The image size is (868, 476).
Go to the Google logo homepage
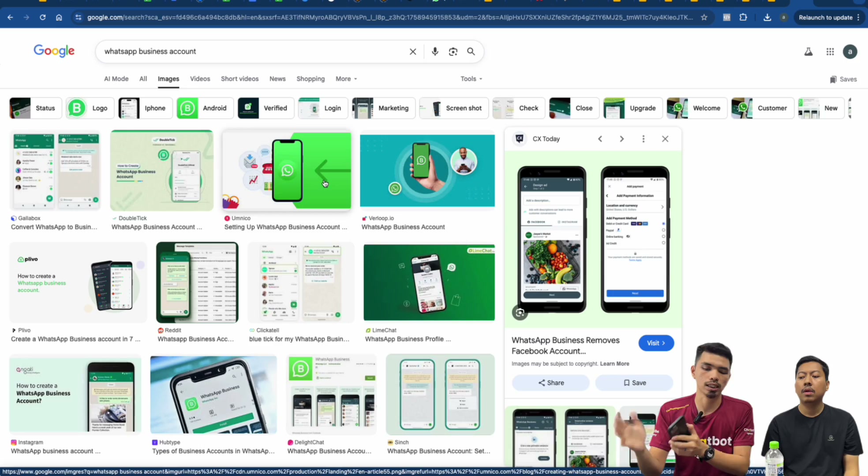54,51
